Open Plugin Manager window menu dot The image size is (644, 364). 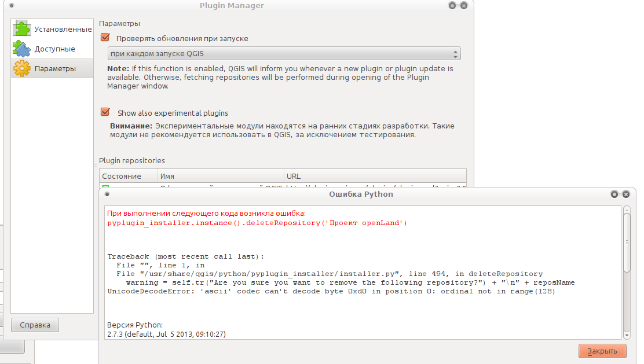click(x=12, y=5)
